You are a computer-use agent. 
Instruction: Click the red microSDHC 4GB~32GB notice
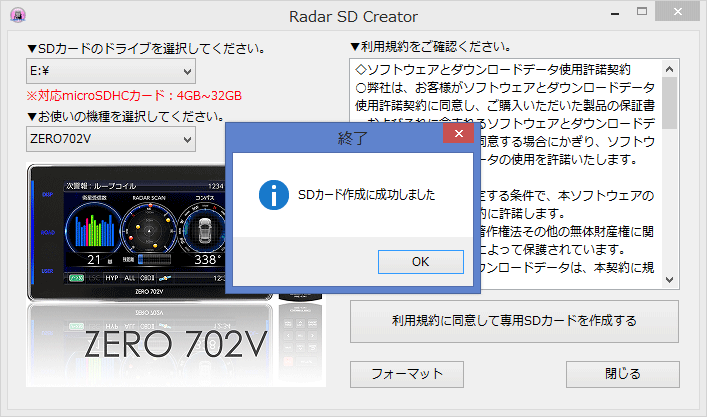(134, 96)
